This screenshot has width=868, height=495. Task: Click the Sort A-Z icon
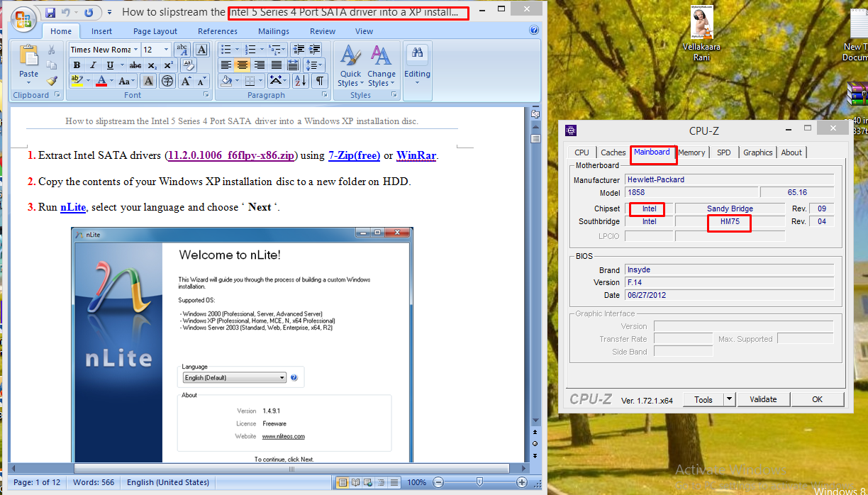[301, 80]
